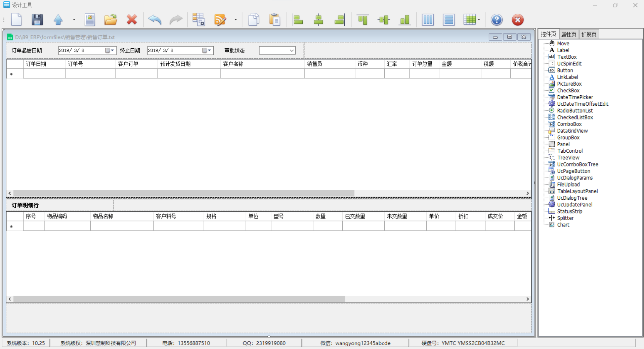Click the upper grid's horizontal scrollbar thumb
This screenshot has width=644, height=349.
point(183,193)
